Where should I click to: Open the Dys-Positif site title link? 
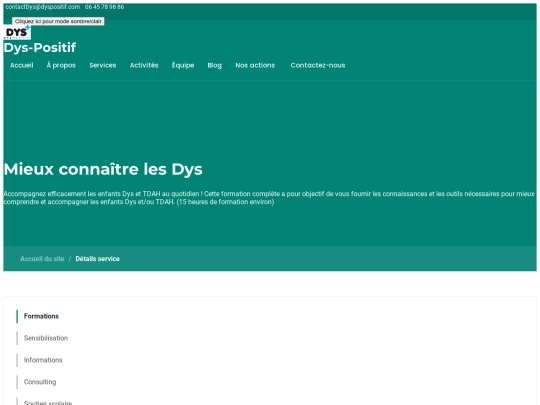pos(40,48)
